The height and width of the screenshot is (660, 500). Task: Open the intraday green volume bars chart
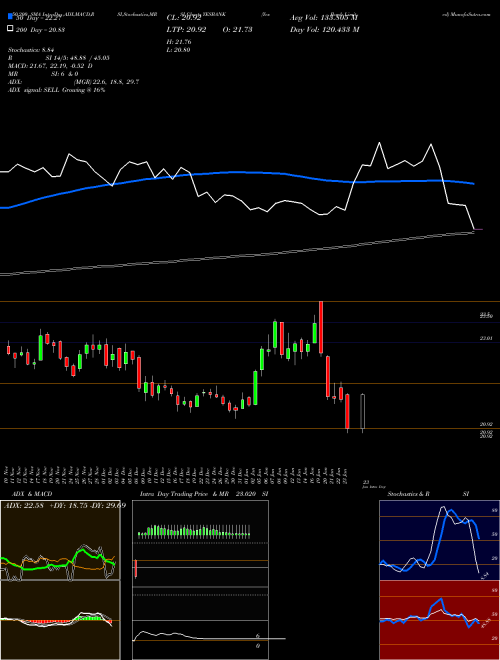194,531
